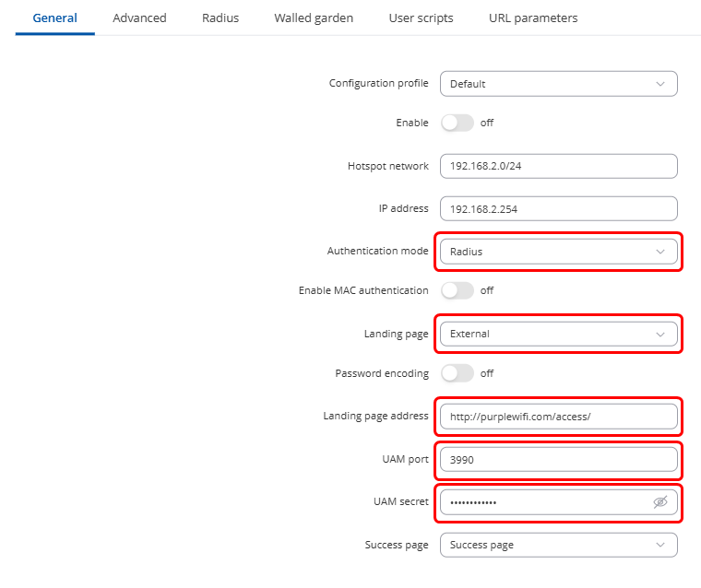
Task: Open the Radius tab
Action: [x=220, y=18]
